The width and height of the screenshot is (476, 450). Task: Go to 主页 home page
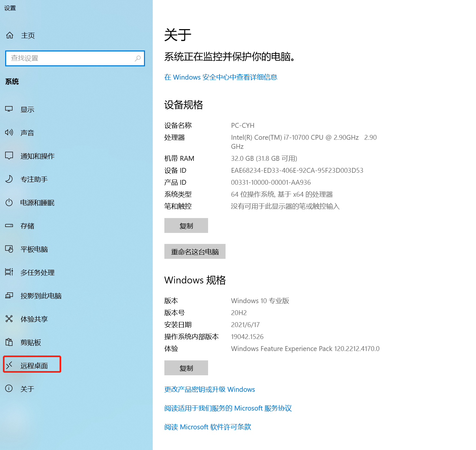[x=28, y=36]
